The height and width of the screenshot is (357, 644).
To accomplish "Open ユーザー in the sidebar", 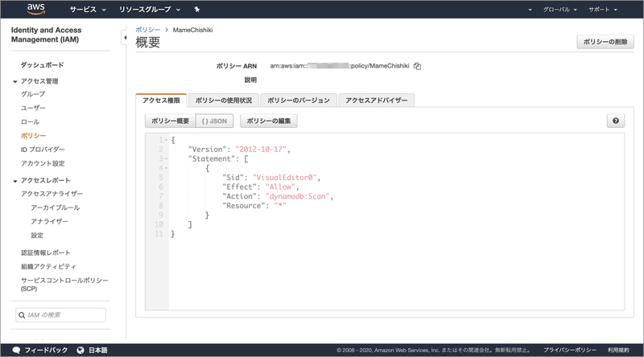I will (x=33, y=108).
